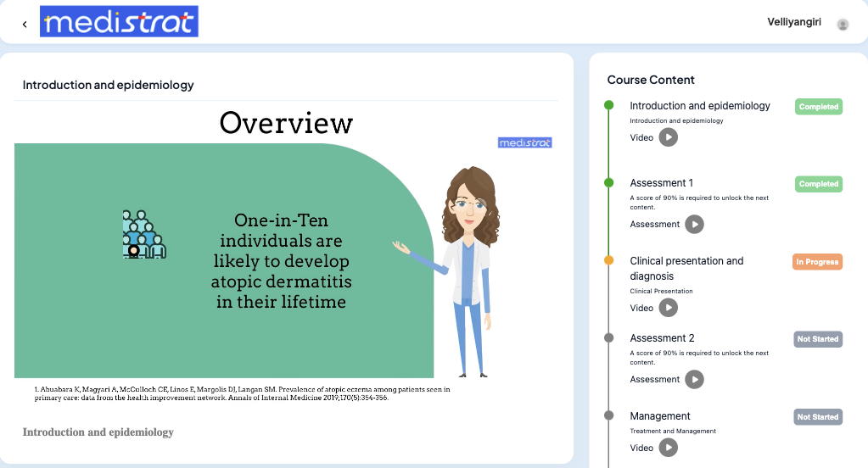This screenshot has width=868, height=468.
Task: Click the Medistrat watermark on the slide
Action: point(524,142)
